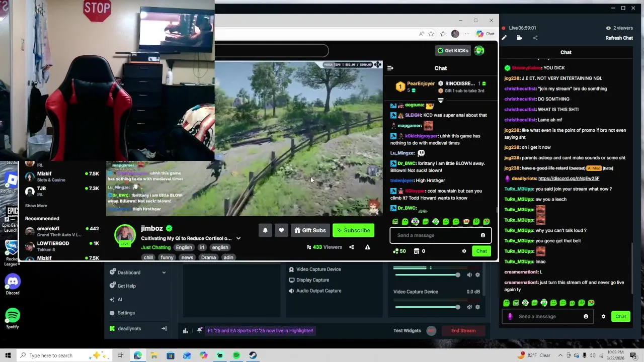The height and width of the screenshot is (362, 644).
Task: Click the share icon in right panel header
Action: click(x=535, y=38)
